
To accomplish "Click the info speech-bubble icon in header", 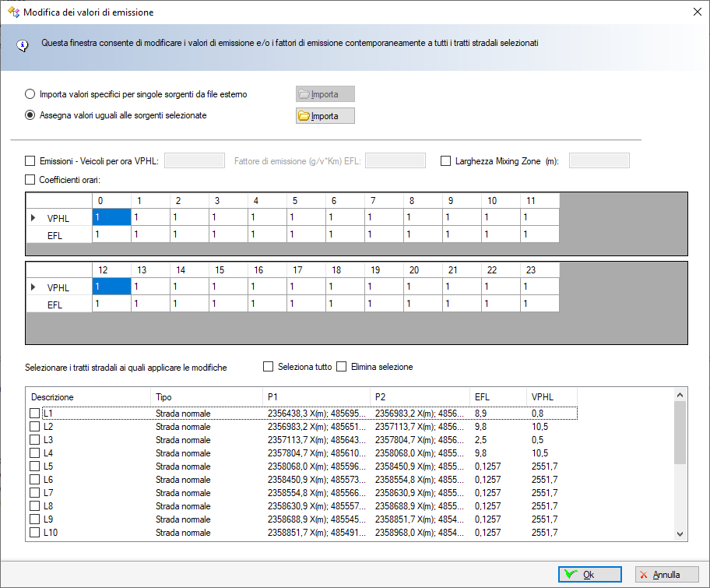I will click(x=23, y=44).
